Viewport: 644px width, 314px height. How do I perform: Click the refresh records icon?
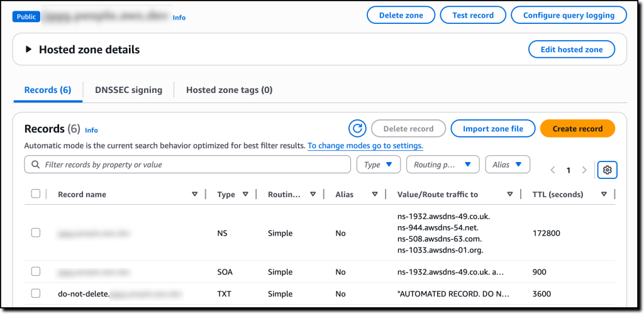coord(357,129)
